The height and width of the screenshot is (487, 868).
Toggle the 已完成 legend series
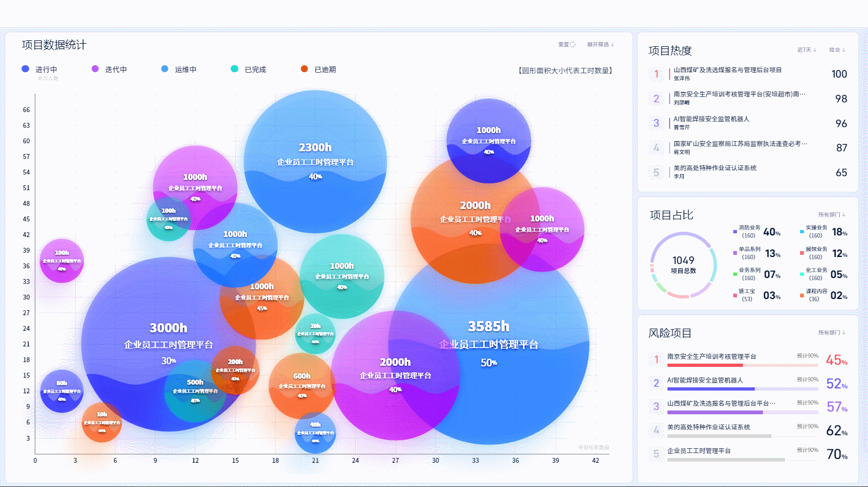pos(249,69)
